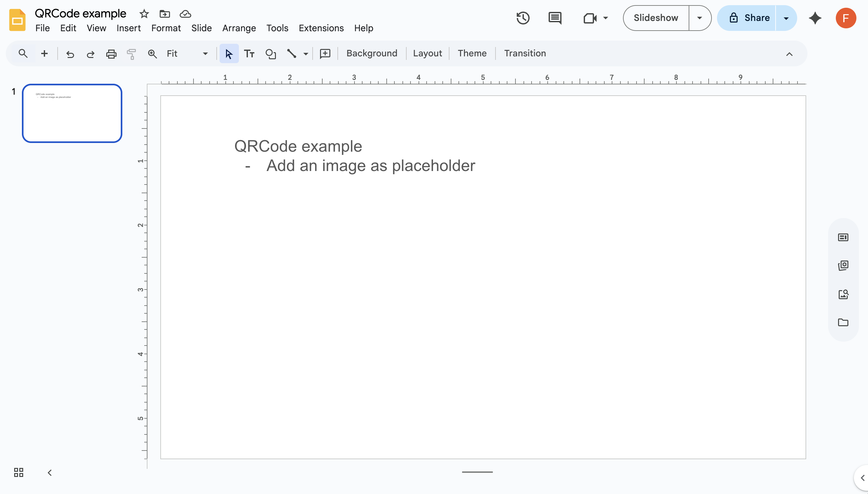Click the Print icon
The image size is (868, 494).
coord(111,53)
